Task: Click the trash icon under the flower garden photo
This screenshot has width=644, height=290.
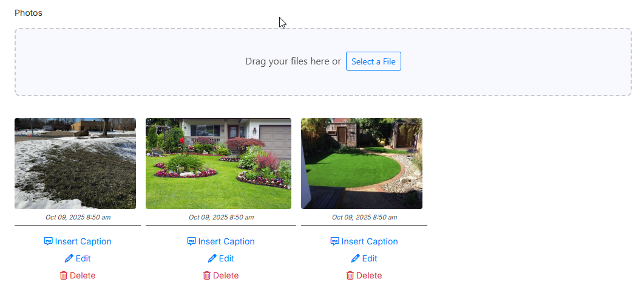Action: click(x=207, y=275)
